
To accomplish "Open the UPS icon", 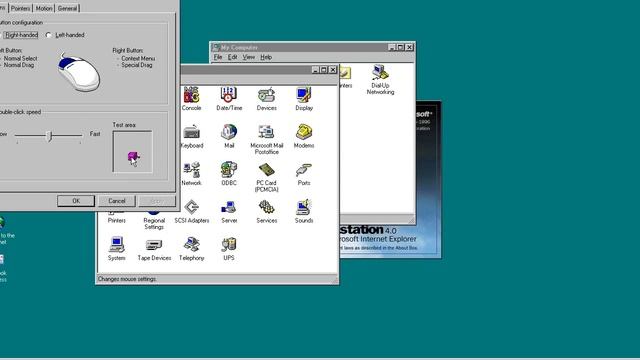I will coord(229,249).
